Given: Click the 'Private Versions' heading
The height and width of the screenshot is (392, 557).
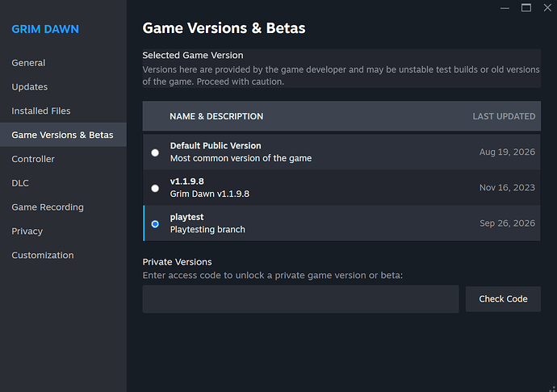Looking at the screenshot, I should [177, 262].
